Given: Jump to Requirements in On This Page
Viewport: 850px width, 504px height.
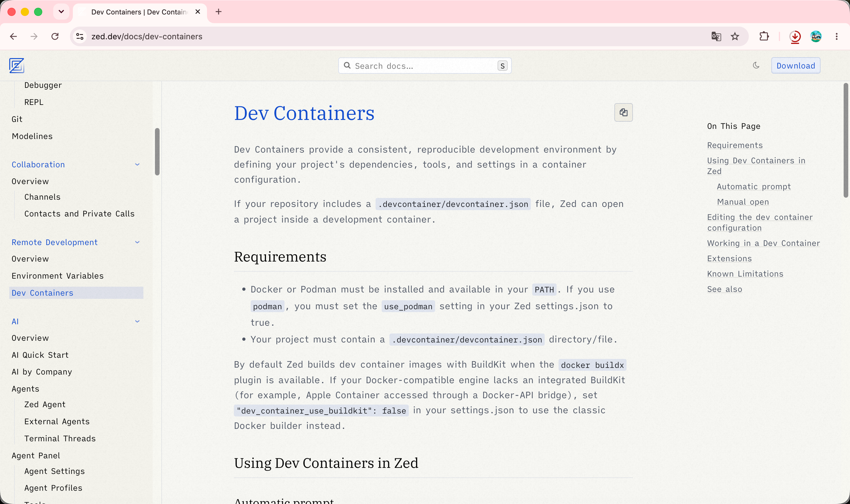Looking at the screenshot, I should point(735,145).
